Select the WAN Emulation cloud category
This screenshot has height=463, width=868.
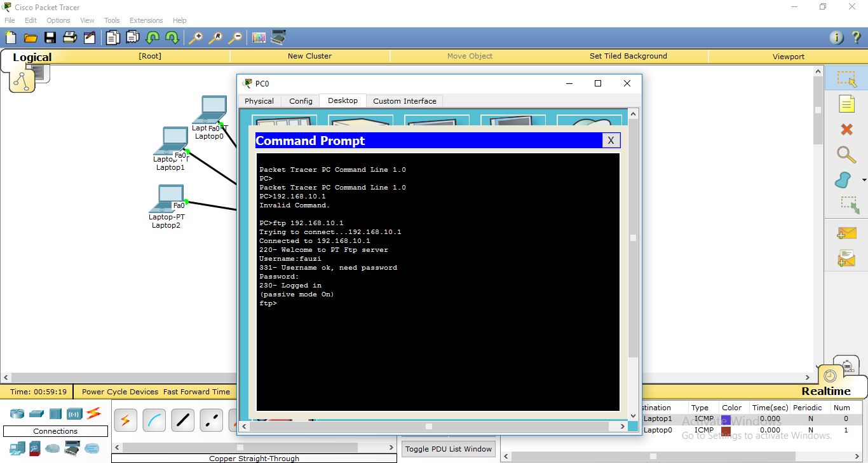click(53, 448)
